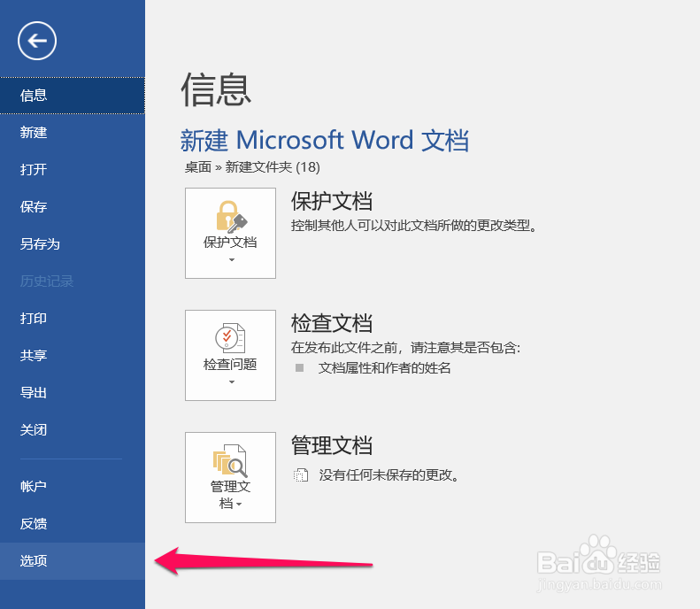This screenshot has width=700, height=609.
Task: Click the lock and key Protect Document icon
Action: coord(231,217)
